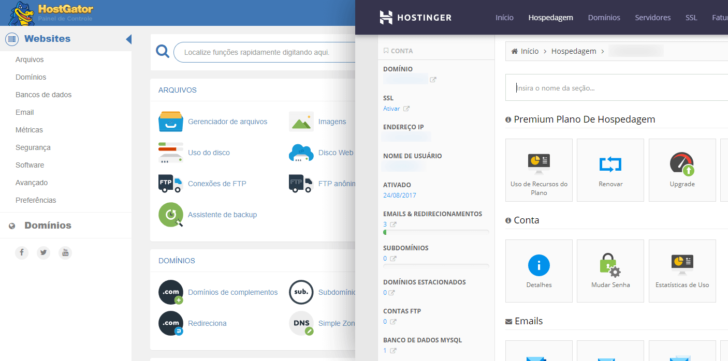Select Bancos de dados in sidebar
The width and height of the screenshot is (728, 361).
(43, 95)
